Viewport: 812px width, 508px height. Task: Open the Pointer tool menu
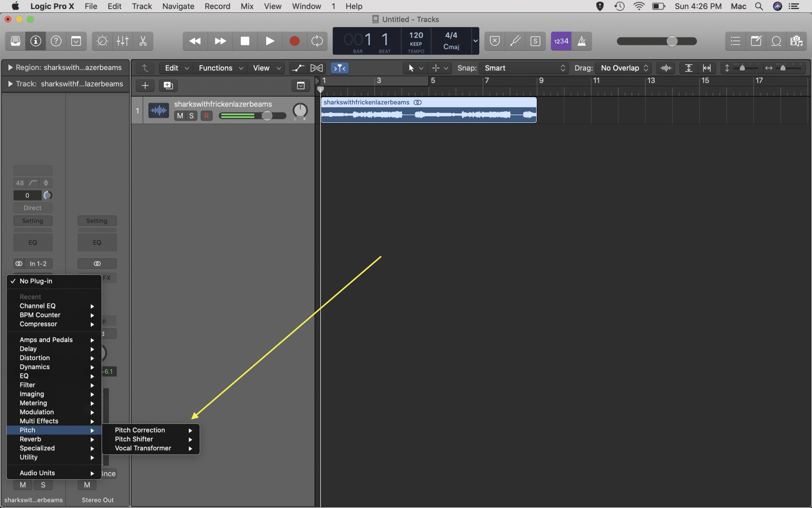tap(415, 68)
